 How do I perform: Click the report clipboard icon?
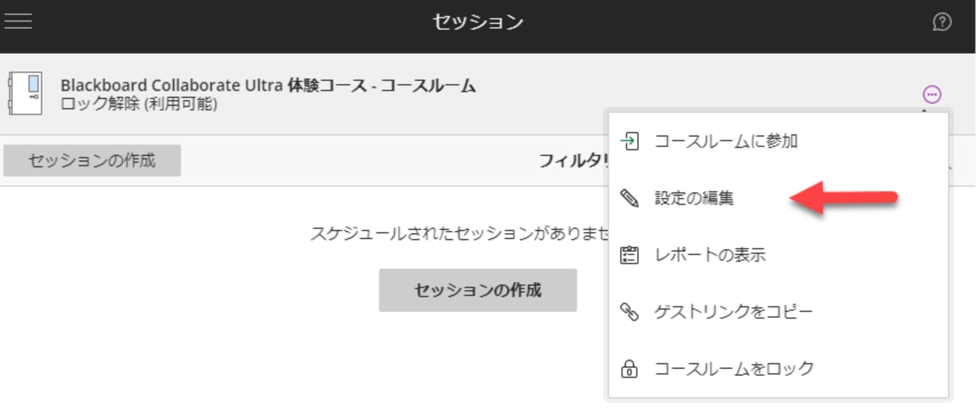629,255
